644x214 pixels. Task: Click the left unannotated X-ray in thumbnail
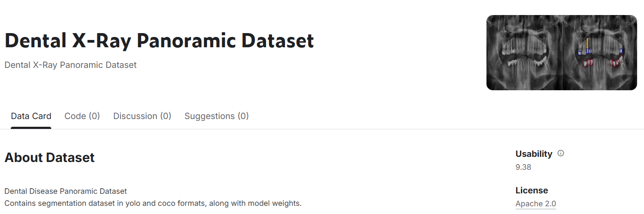pos(524,52)
